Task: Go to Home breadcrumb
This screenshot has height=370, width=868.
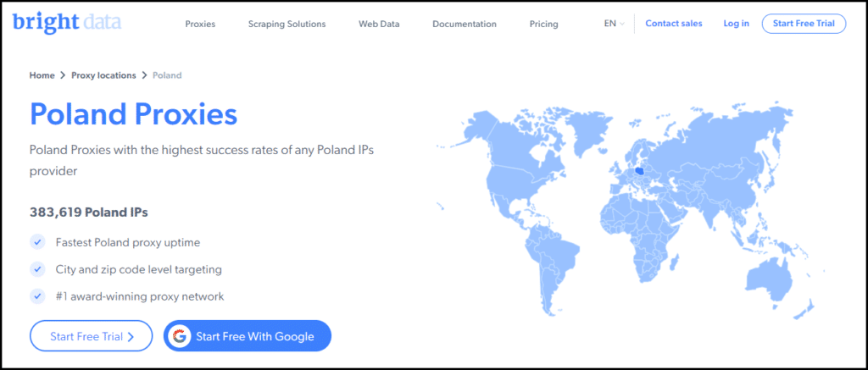Action: [x=42, y=75]
